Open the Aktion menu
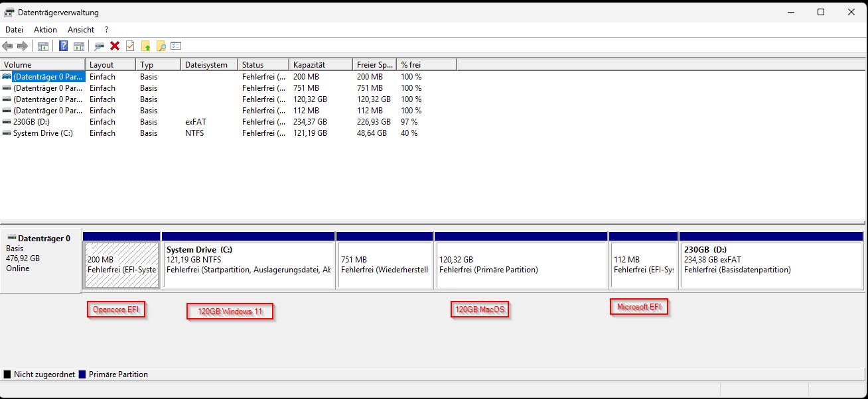The width and height of the screenshot is (868, 399). (45, 30)
